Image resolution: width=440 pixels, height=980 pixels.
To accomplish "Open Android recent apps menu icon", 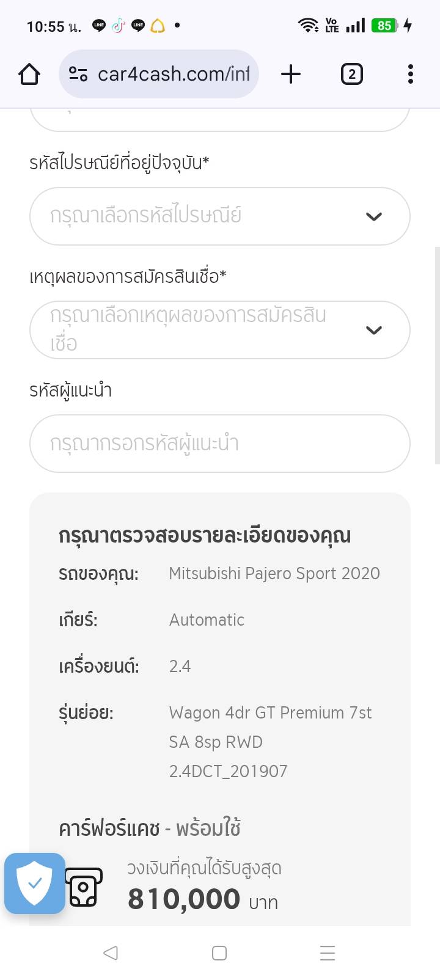I will 328,953.
